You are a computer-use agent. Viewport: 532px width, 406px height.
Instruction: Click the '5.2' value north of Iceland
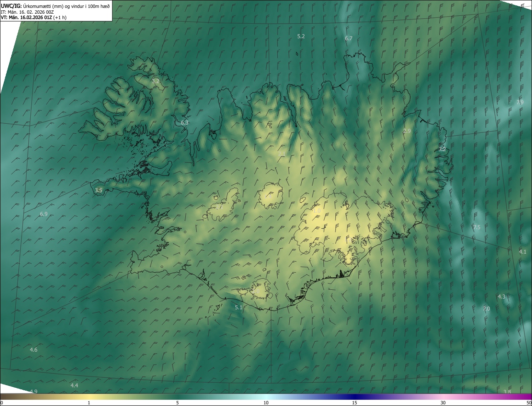301,37
